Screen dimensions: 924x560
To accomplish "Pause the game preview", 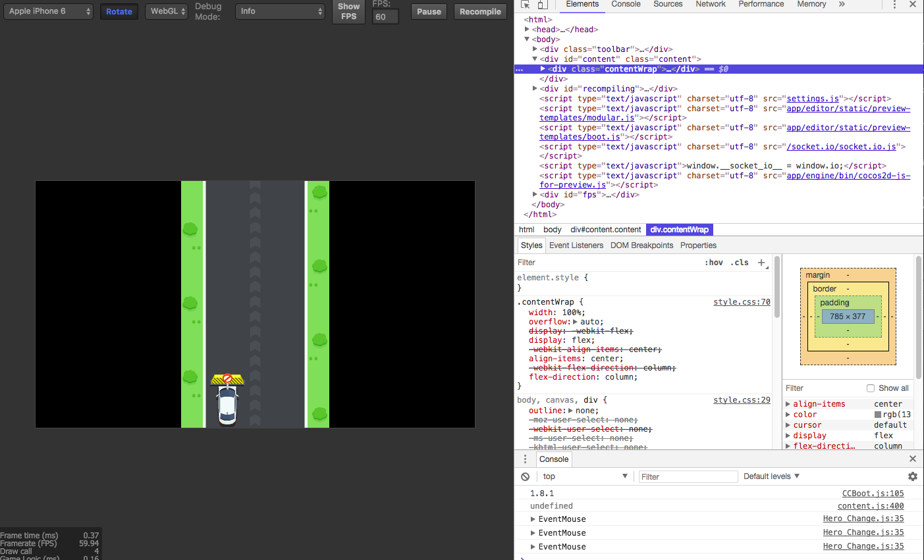I will point(429,12).
